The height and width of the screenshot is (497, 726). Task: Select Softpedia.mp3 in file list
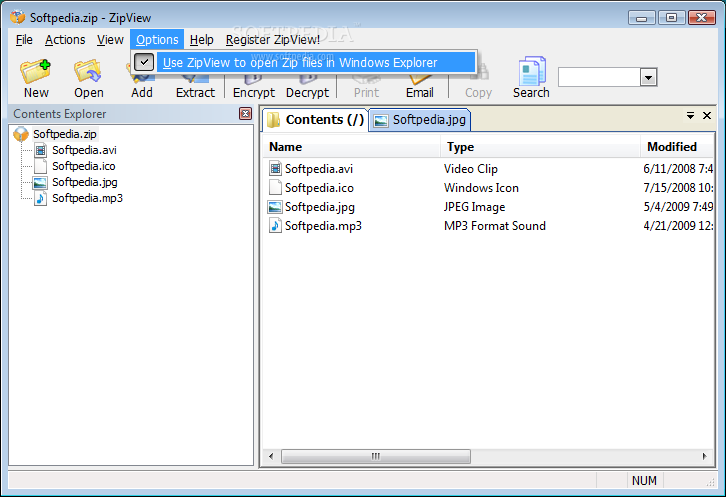[323, 226]
